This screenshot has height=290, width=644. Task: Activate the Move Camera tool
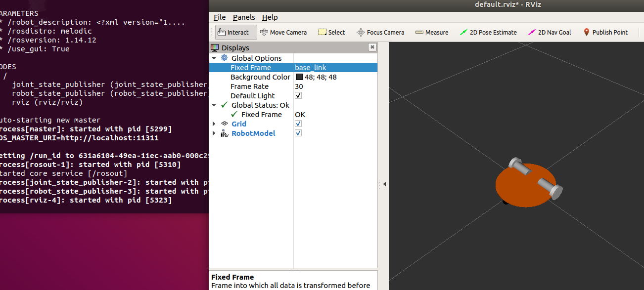coord(283,32)
